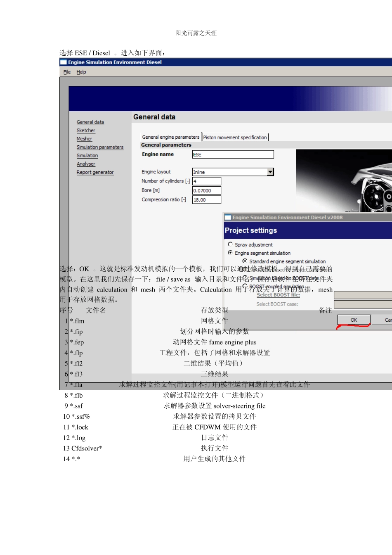392x555 pixels.
Task: Expand the Engine layout dropdown arrow
Action: 270,172
